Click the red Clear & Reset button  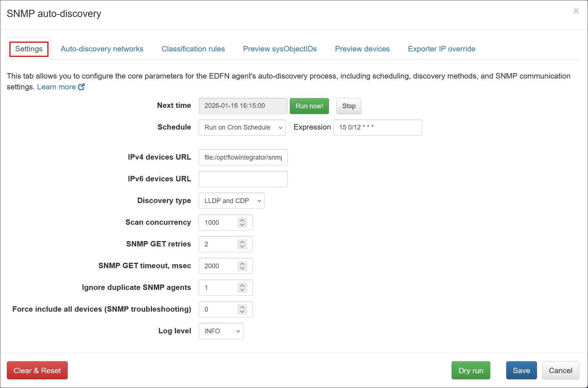click(x=37, y=370)
